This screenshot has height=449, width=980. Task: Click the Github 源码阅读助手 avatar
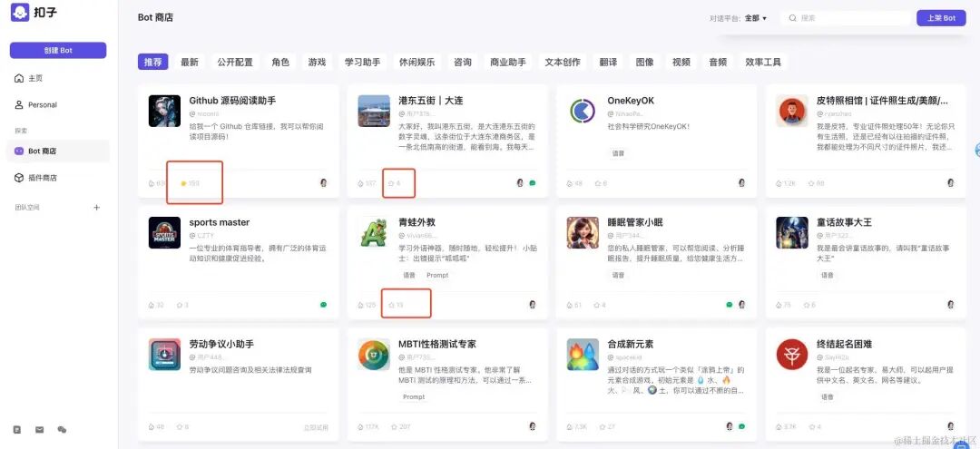click(x=164, y=112)
